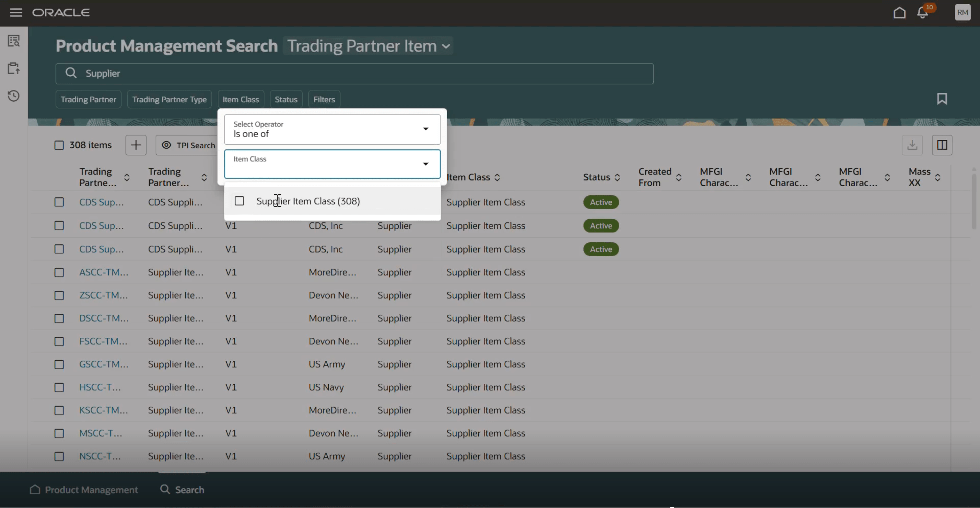Open recent history from the sidebar clock icon
Viewport: 980px width, 508px height.
pos(14,96)
